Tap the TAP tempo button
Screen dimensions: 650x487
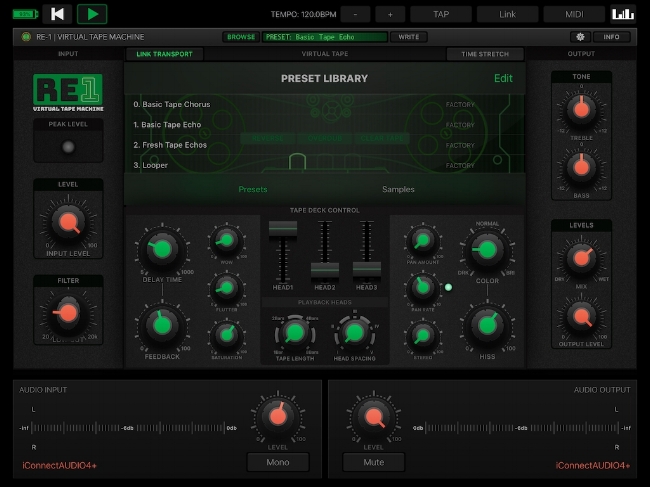click(x=441, y=14)
